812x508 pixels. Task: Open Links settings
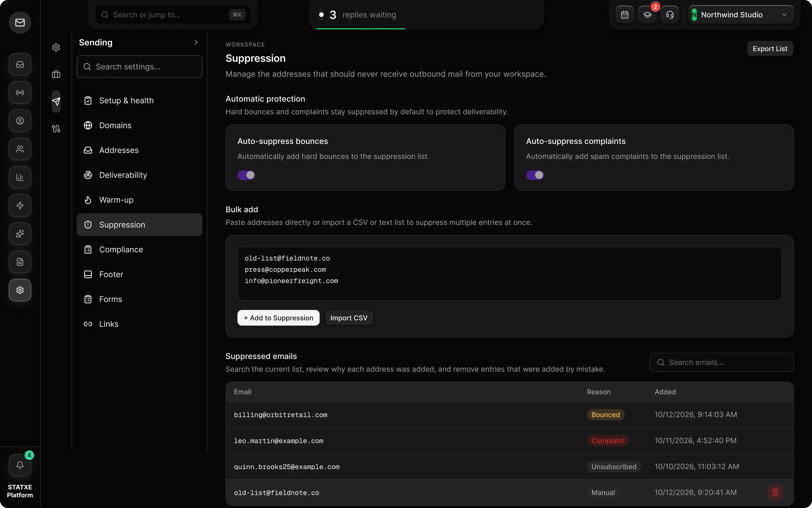pos(139,324)
